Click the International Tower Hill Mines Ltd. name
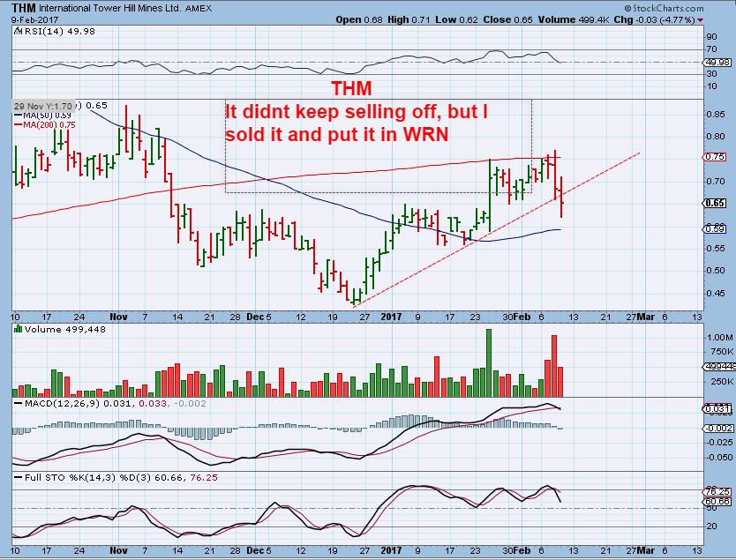 pos(109,9)
